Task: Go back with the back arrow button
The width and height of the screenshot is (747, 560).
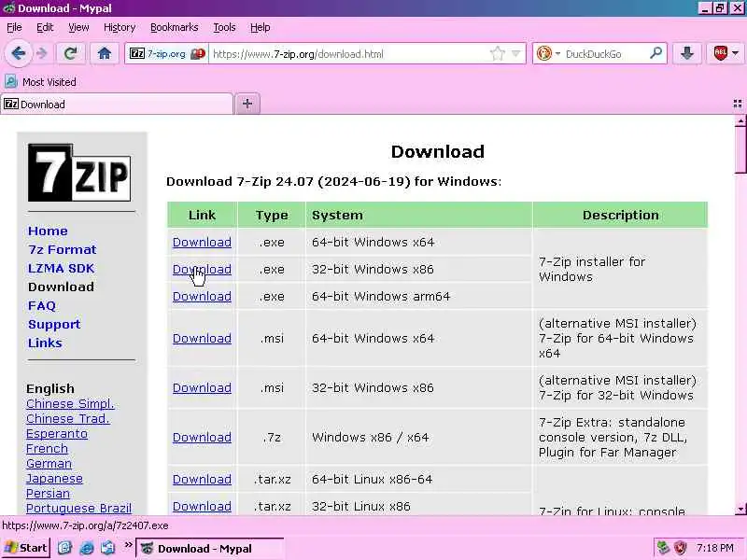Action: (x=18, y=53)
